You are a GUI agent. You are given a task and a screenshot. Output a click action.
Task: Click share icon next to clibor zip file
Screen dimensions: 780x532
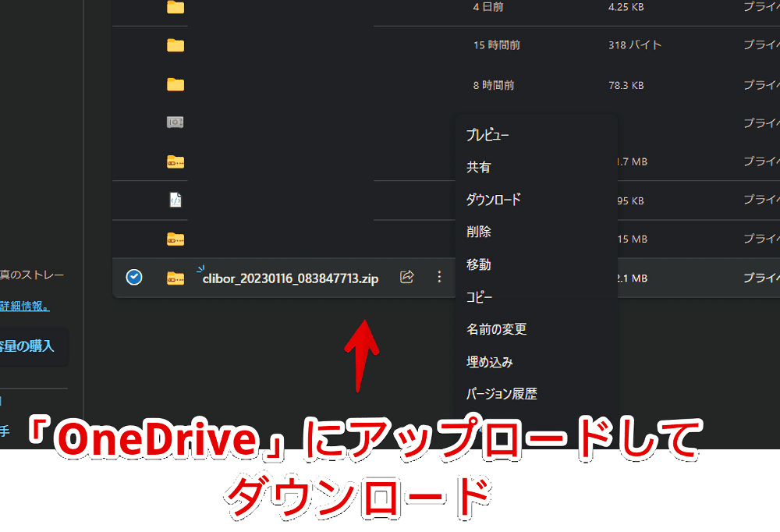pos(407,277)
